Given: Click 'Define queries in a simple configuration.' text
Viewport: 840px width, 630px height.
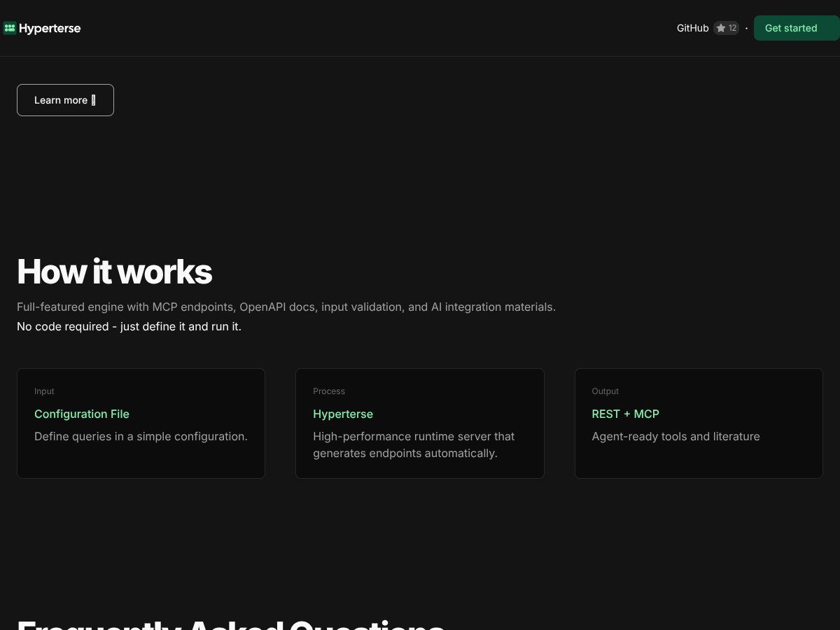Looking at the screenshot, I should tap(141, 436).
